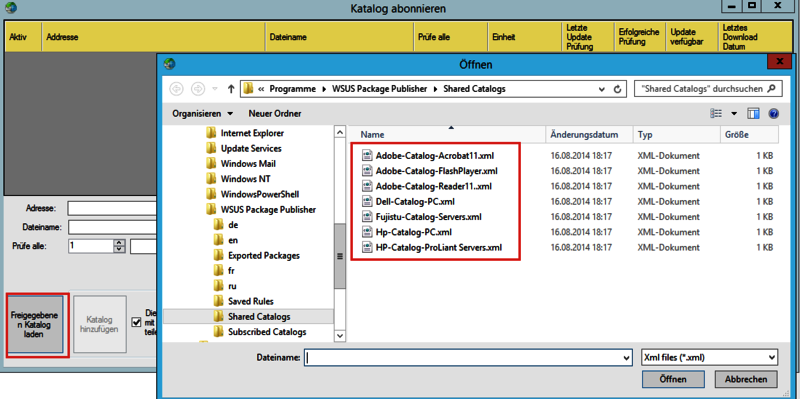Select HP-Catalog-ProLiant Servers.xml file

(x=439, y=247)
